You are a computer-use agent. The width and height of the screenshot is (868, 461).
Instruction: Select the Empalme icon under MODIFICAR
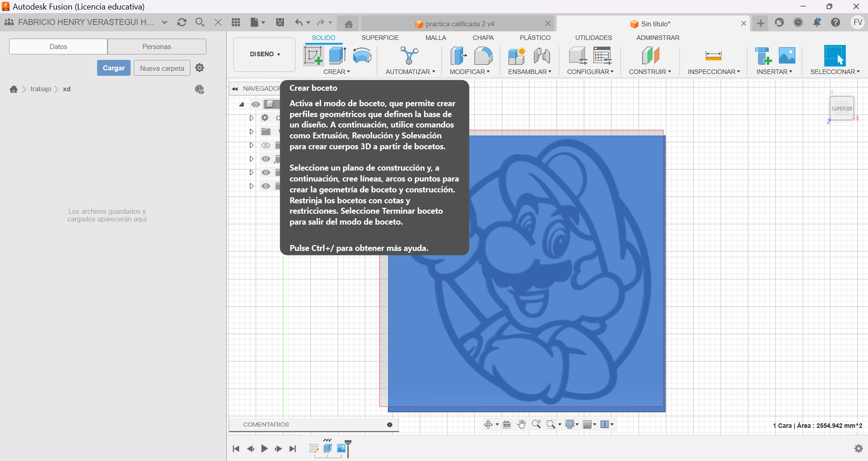click(x=483, y=56)
